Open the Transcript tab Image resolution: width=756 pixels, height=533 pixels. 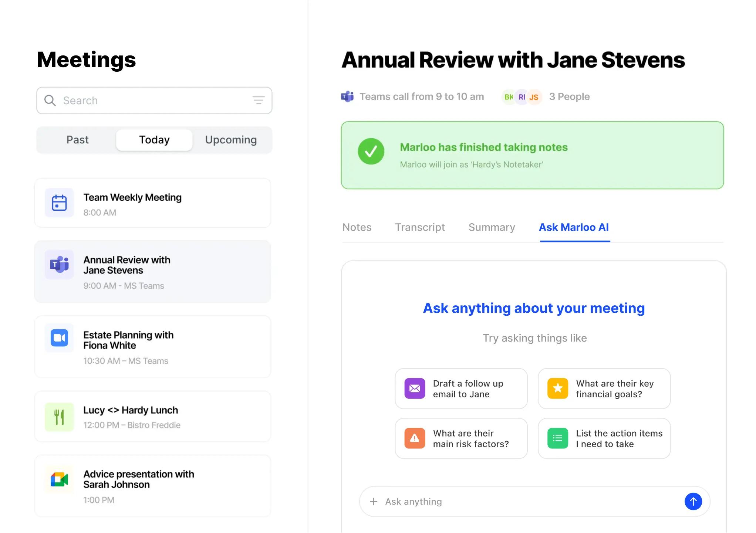click(420, 227)
